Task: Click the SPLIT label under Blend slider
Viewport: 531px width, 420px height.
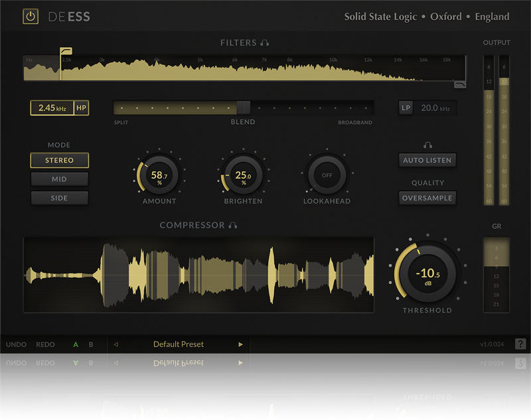Action: click(x=121, y=122)
